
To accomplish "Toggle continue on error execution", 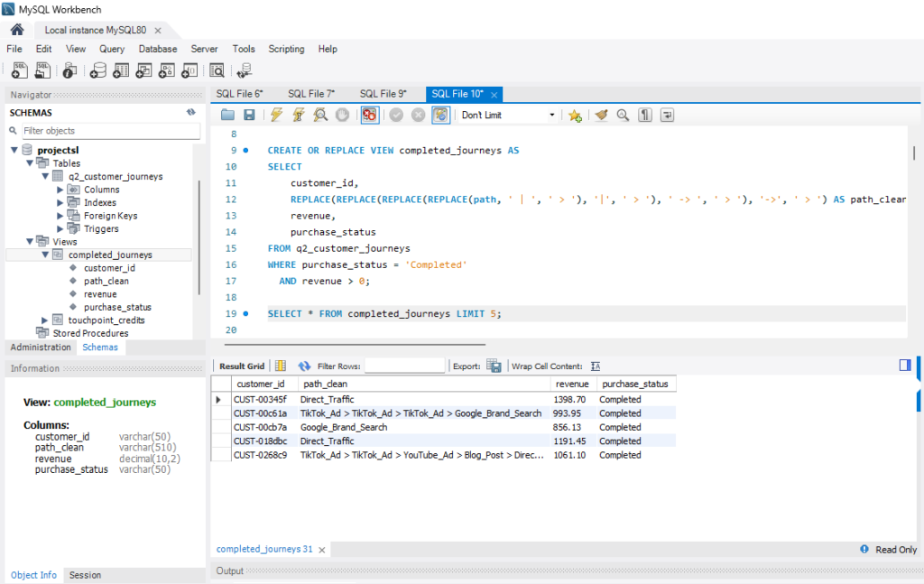I will [369, 115].
